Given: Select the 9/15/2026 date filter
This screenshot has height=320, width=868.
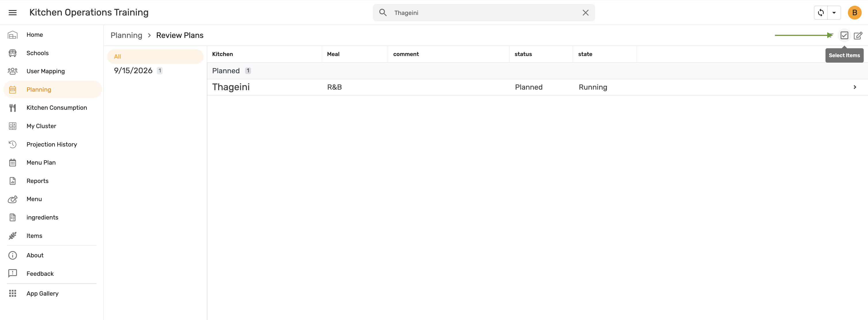Looking at the screenshot, I should [133, 70].
